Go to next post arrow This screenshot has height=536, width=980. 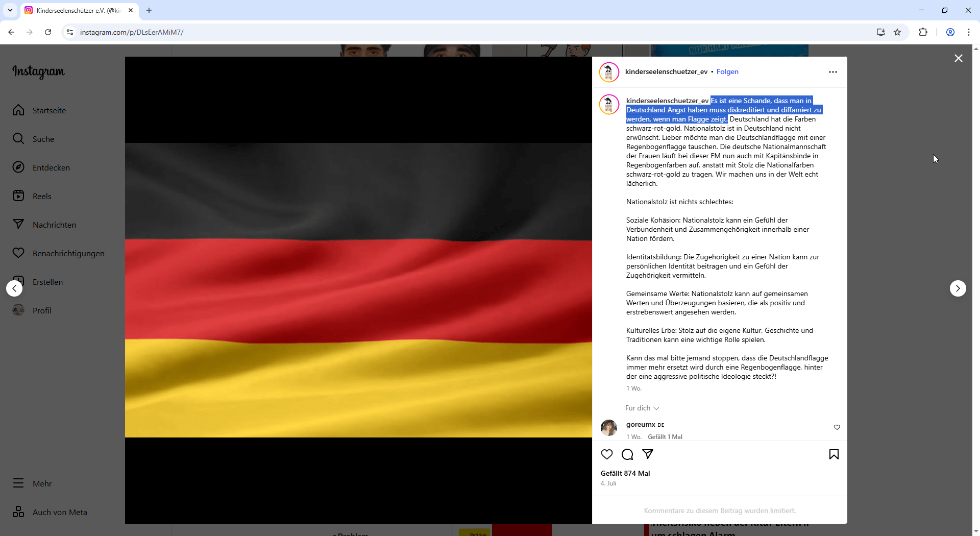tap(958, 288)
